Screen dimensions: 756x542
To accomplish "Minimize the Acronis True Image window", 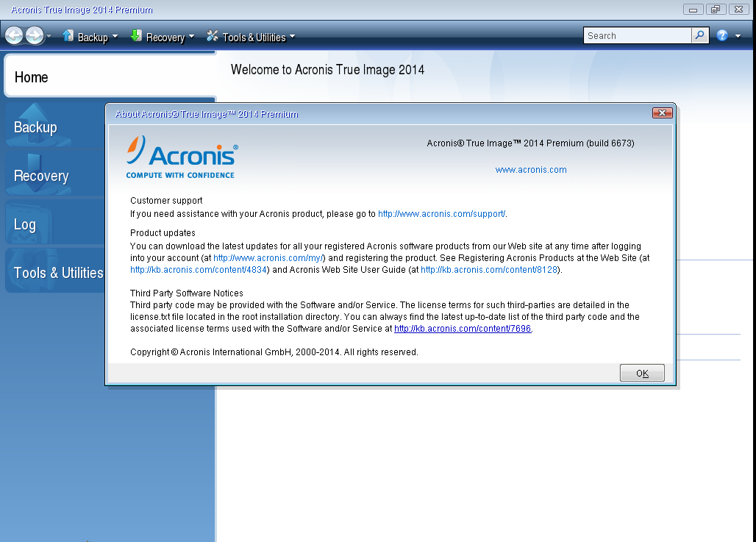I will 693,9.
